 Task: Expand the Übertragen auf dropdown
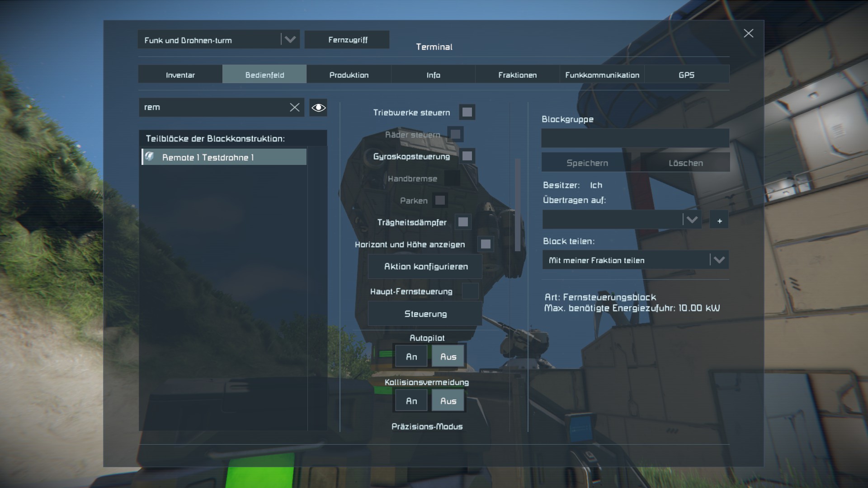tap(692, 220)
